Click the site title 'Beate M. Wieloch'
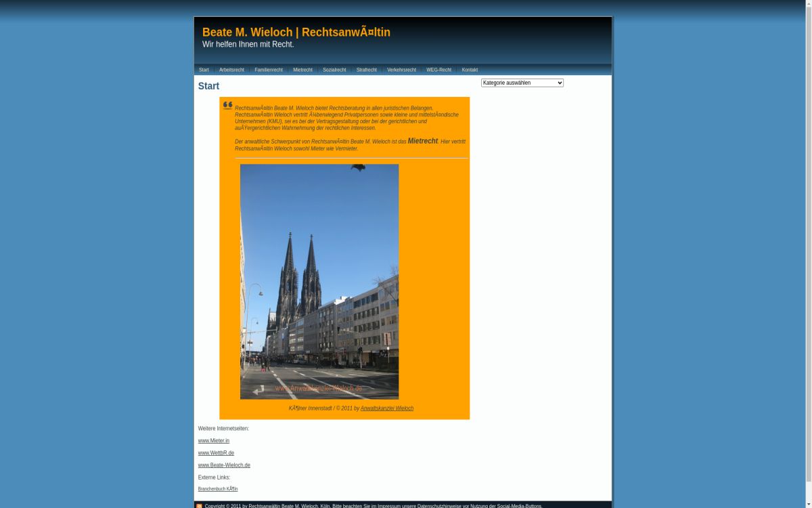The width and height of the screenshot is (812, 508). (x=296, y=32)
